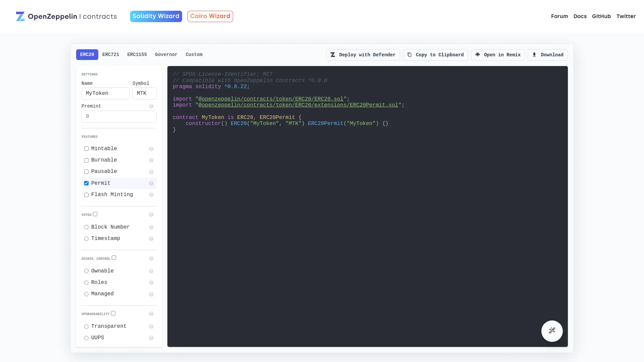Open the Cairo Wizard
Viewport: 644px width, 362px height.
(x=210, y=16)
